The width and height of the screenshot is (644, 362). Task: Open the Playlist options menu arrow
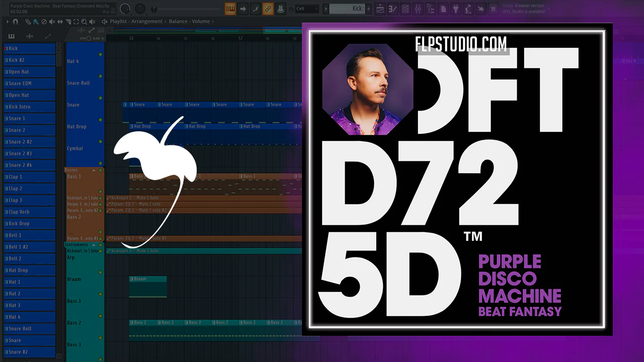(x=8, y=22)
